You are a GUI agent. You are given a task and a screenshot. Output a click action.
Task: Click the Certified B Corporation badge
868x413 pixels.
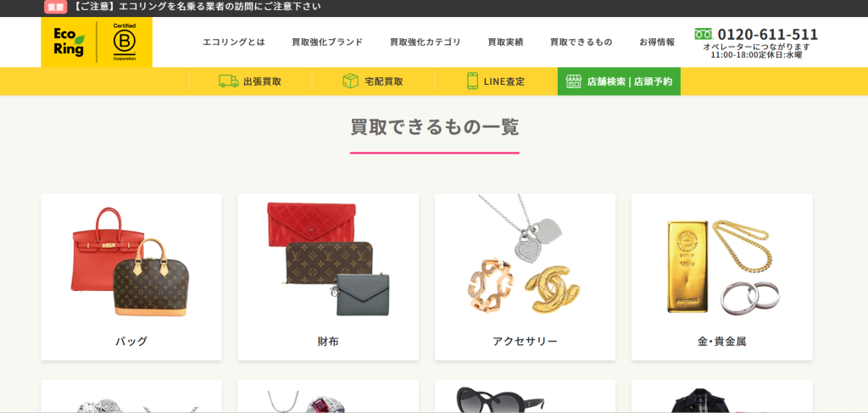click(125, 42)
